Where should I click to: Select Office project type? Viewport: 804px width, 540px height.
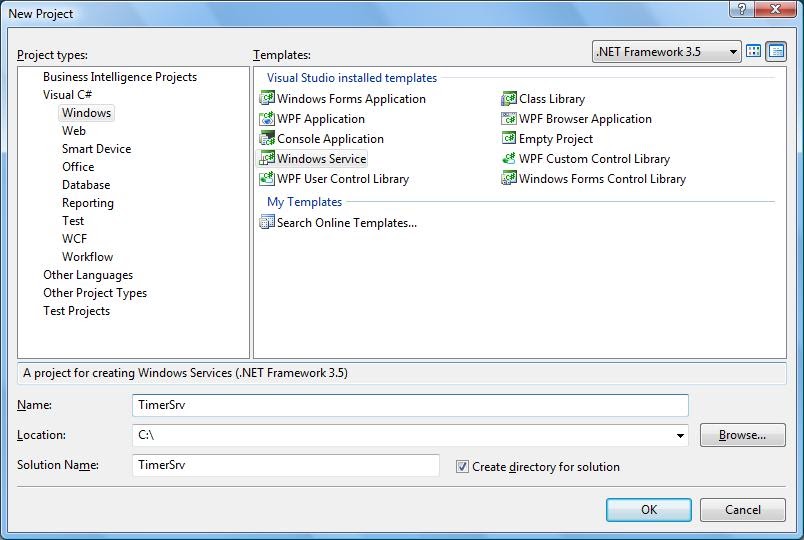coord(78,167)
